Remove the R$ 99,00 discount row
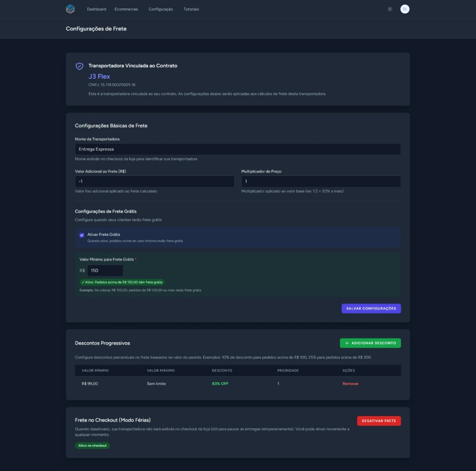476x471 pixels. (x=350, y=384)
